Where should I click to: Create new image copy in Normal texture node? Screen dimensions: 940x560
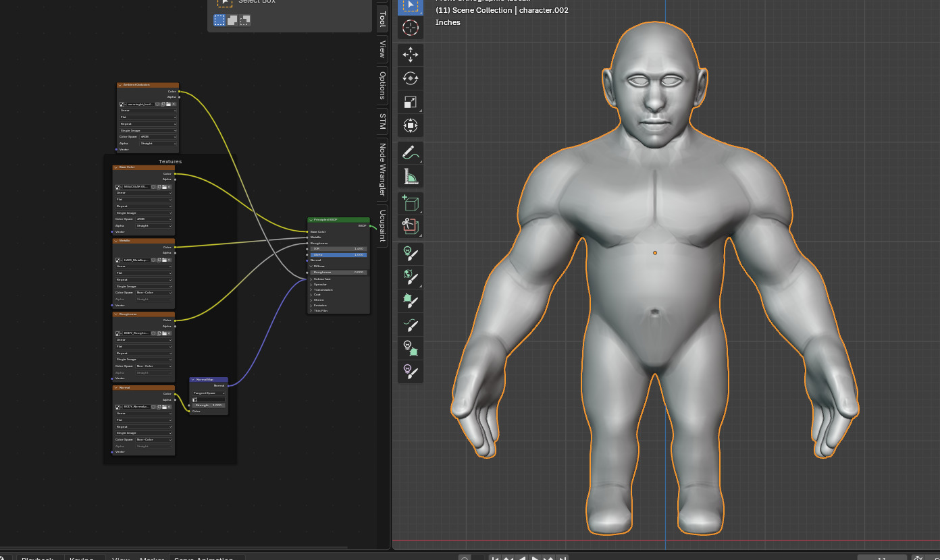[x=159, y=407]
